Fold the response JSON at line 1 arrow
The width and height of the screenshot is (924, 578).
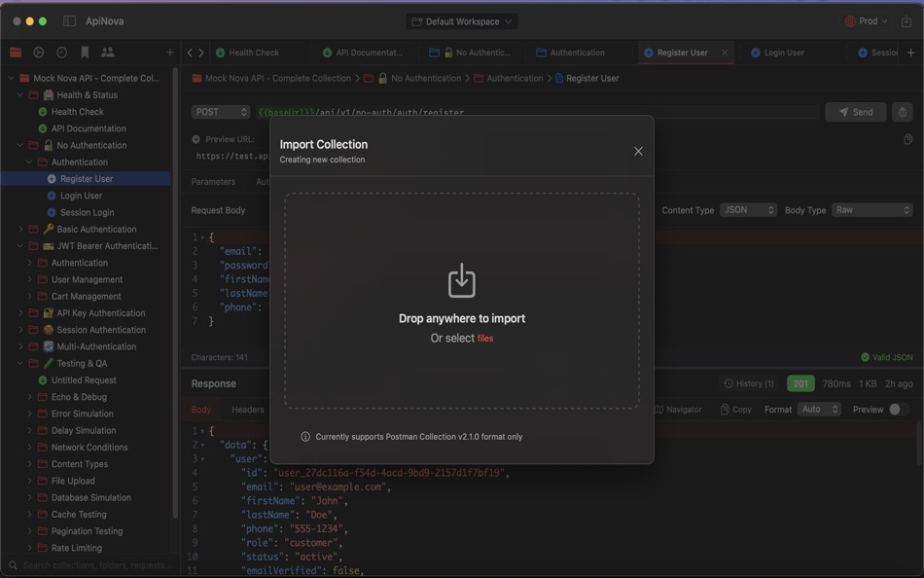pyautogui.click(x=202, y=431)
